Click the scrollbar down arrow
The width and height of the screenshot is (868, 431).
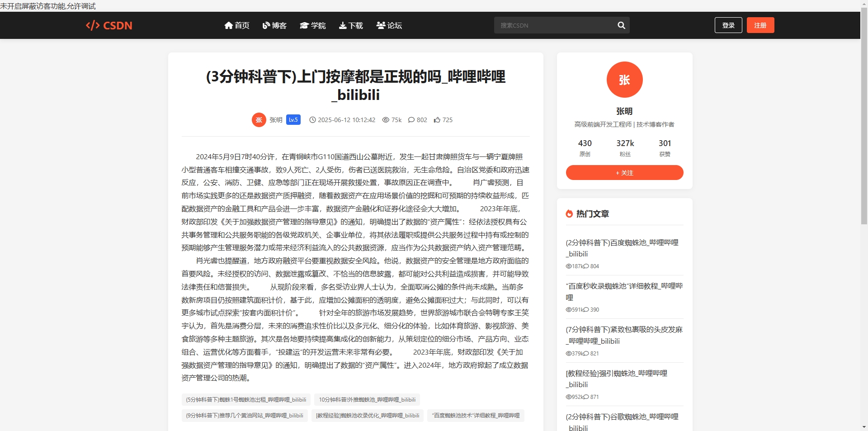[864, 427]
